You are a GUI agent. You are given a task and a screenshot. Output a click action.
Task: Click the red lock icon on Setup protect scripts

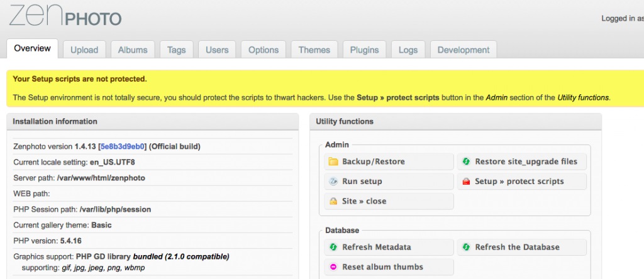click(466, 182)
